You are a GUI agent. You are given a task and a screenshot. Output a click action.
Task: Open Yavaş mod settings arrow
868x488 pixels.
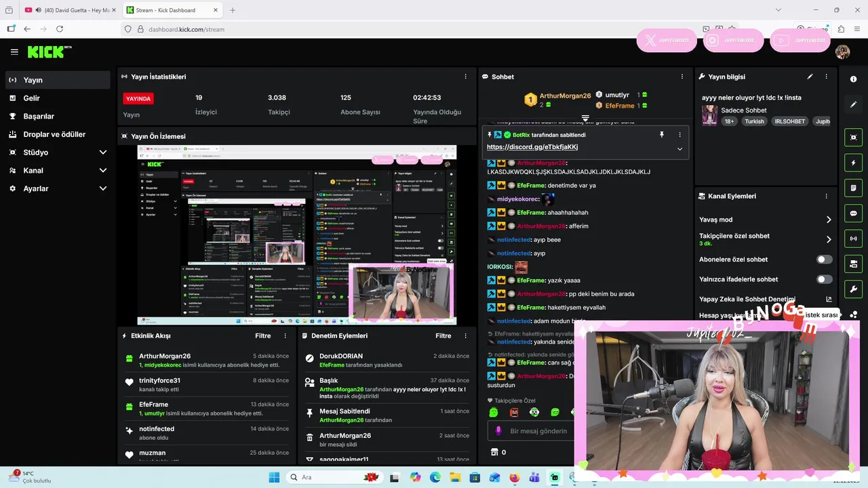[829, 220]
